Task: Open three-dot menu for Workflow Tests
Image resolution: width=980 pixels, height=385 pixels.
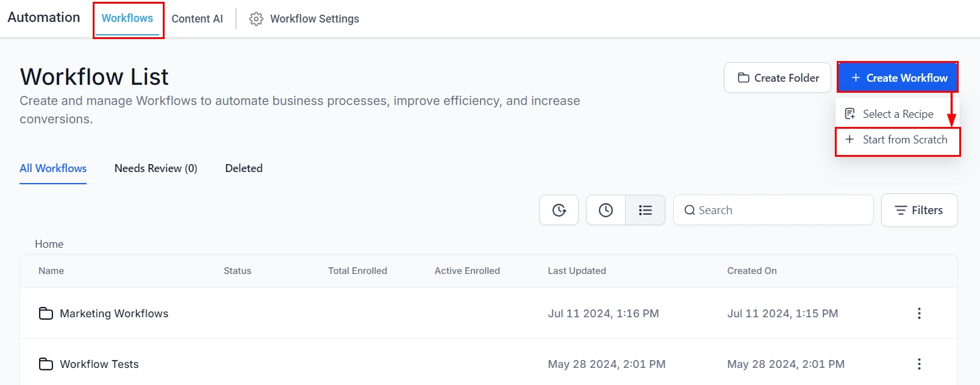Action: tap(919, 364)
